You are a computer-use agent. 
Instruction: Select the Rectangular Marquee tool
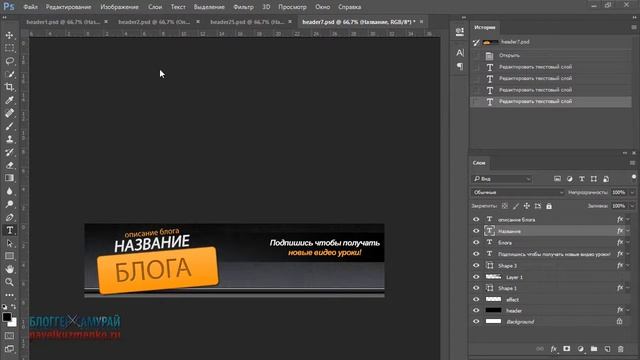tap(9, 48)
